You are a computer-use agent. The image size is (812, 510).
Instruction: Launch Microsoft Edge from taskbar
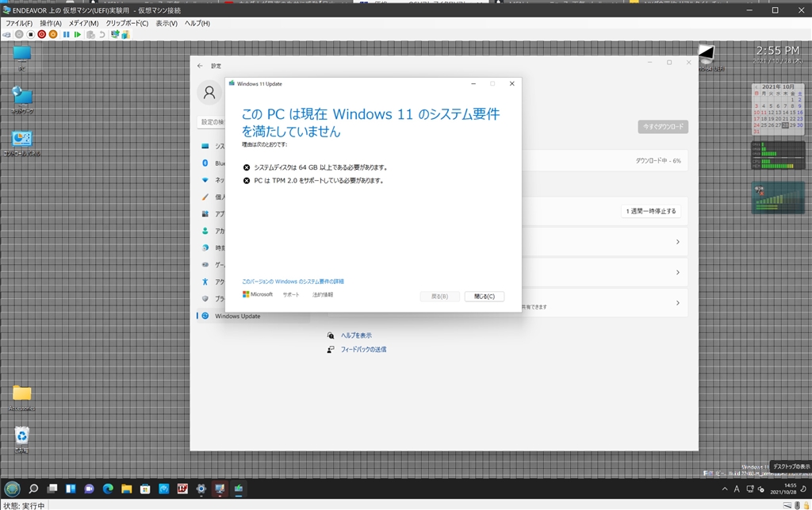tap(108, 489)
